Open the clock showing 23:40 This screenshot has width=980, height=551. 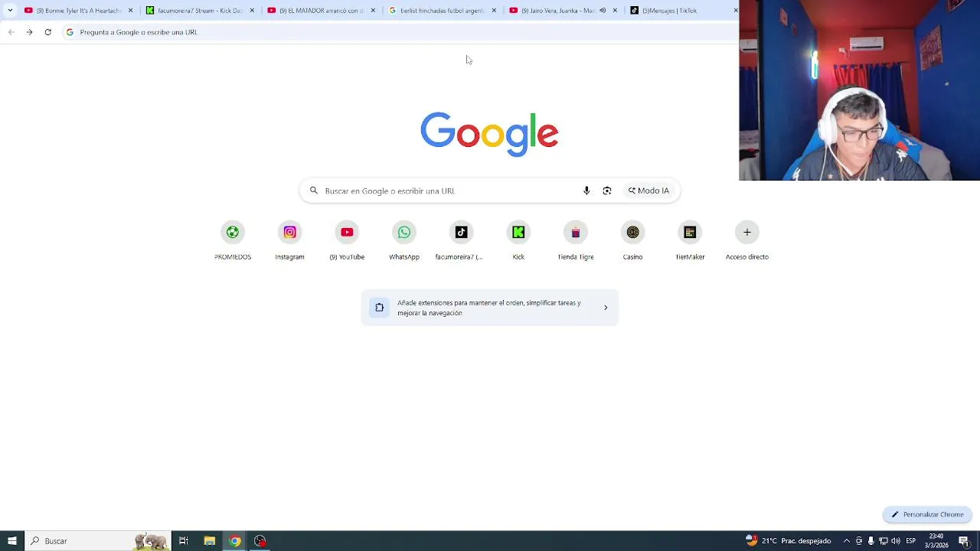point(936,541)
